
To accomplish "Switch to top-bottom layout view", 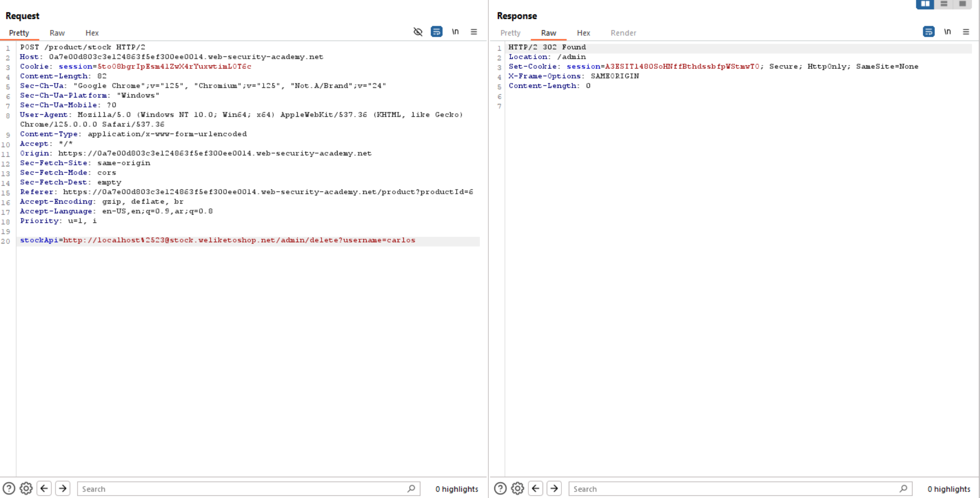I will pos(944,4).
